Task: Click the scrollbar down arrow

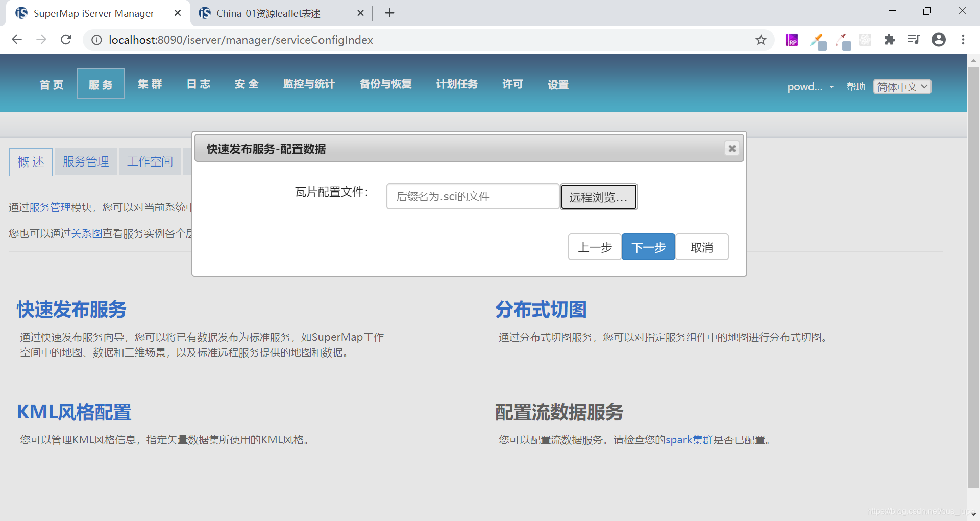Action: (973, 515)
